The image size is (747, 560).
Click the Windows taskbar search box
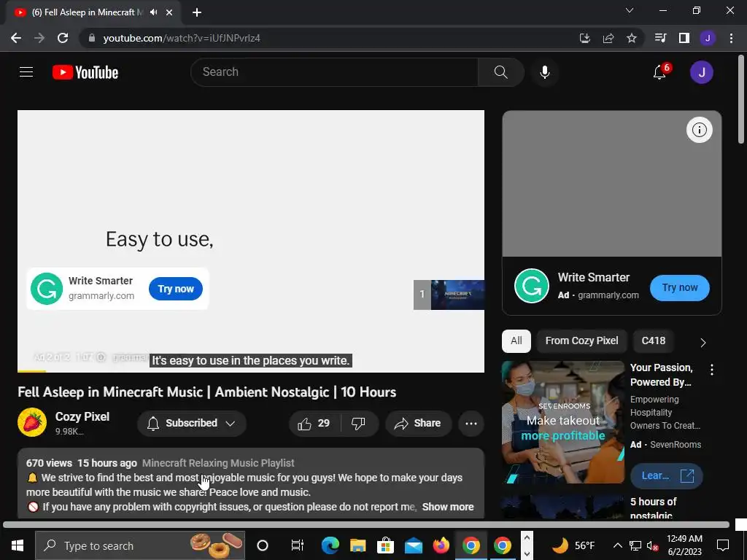(x=140, y=545)
